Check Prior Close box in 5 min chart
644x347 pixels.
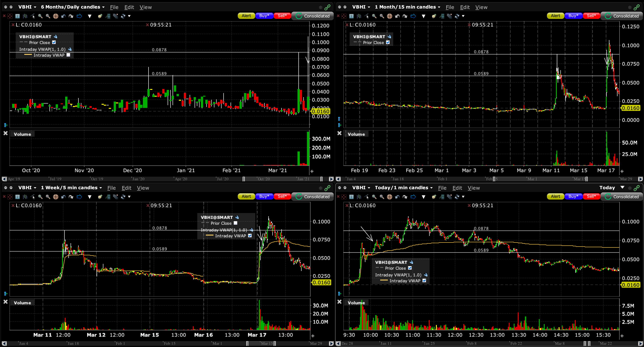(235, 223)
